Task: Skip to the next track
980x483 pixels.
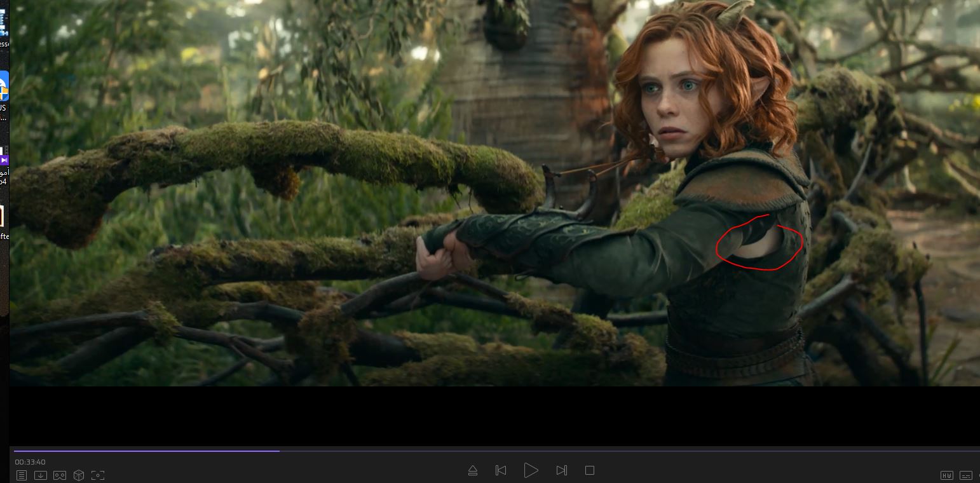Action: [x=561, y=470]
